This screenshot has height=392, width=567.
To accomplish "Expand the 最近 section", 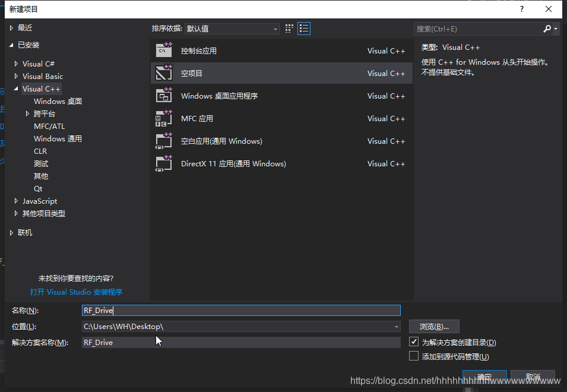I will point(11,28).
